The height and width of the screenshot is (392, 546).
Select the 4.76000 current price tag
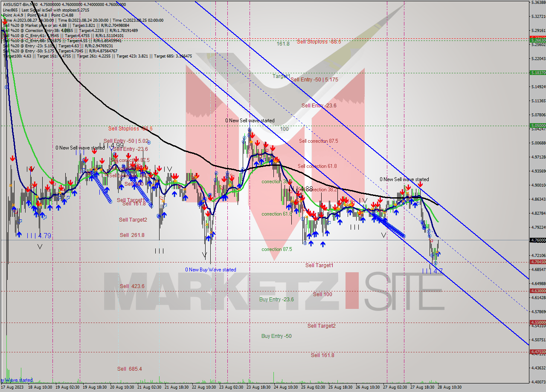tap(537, 240)
